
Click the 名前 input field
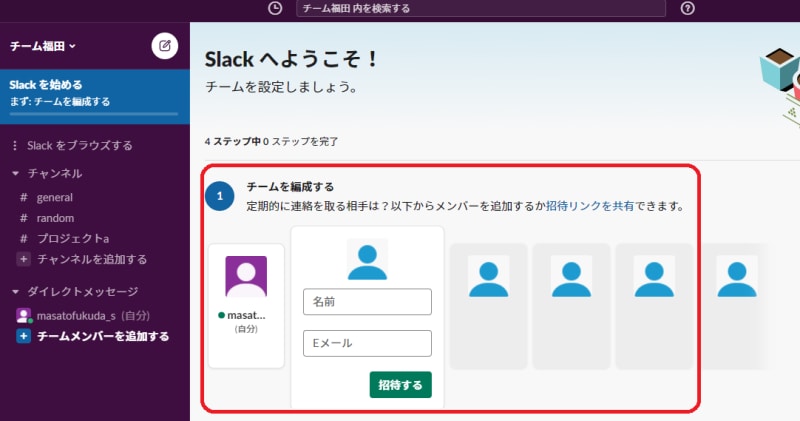(x=367, y=302)
